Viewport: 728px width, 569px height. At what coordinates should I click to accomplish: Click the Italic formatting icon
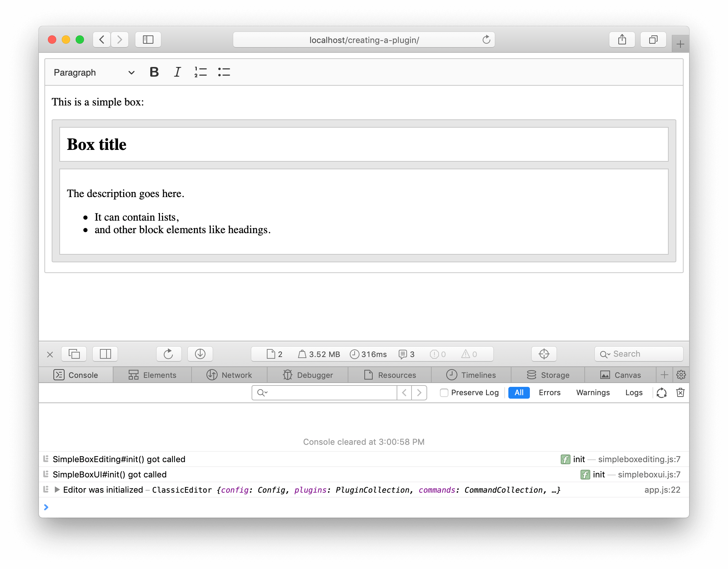[177, 72]
